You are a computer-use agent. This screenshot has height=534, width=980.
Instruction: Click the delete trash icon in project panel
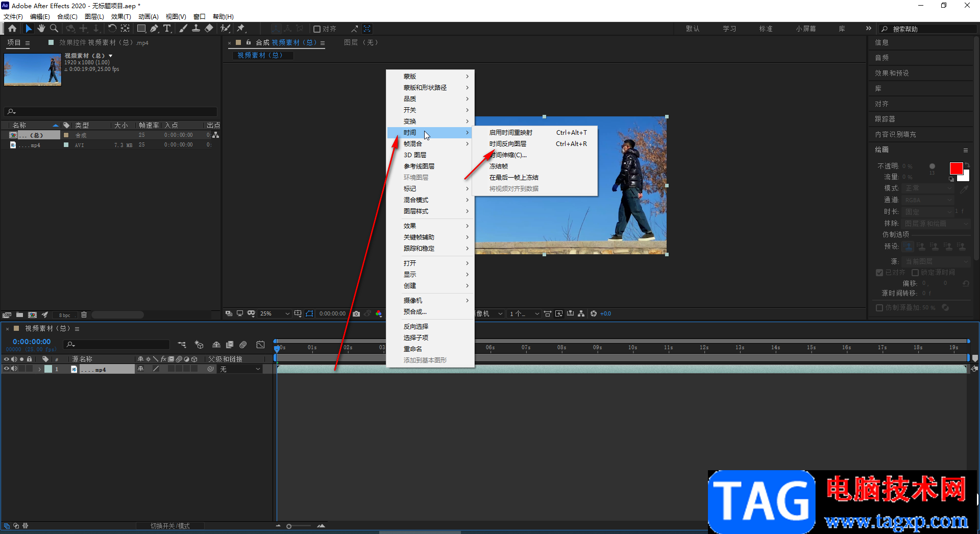(x=84, y=315)
